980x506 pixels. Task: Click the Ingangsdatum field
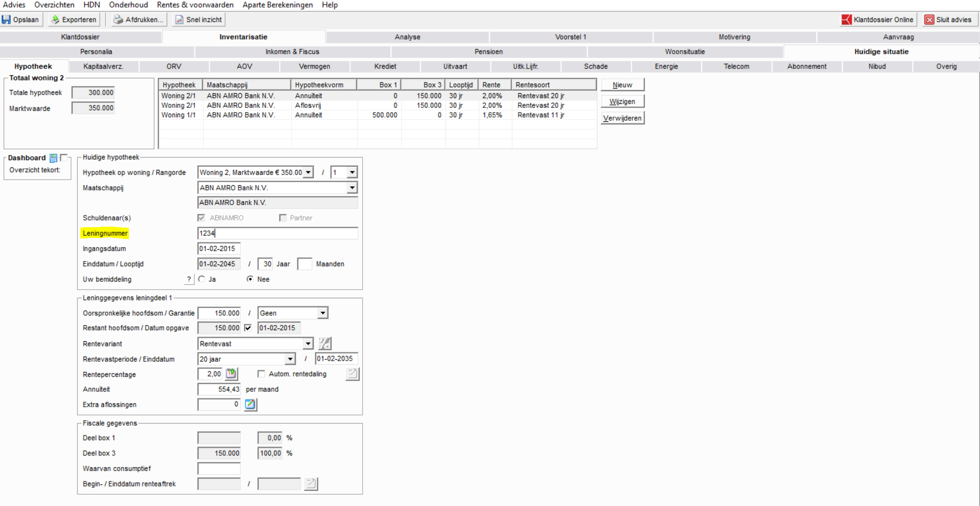coord(219,249)
